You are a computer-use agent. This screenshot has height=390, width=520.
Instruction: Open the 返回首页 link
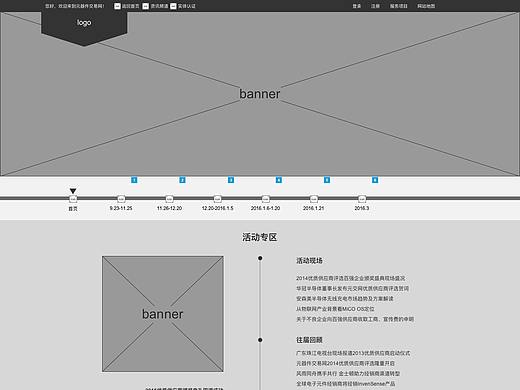click(x=131, y=6)
